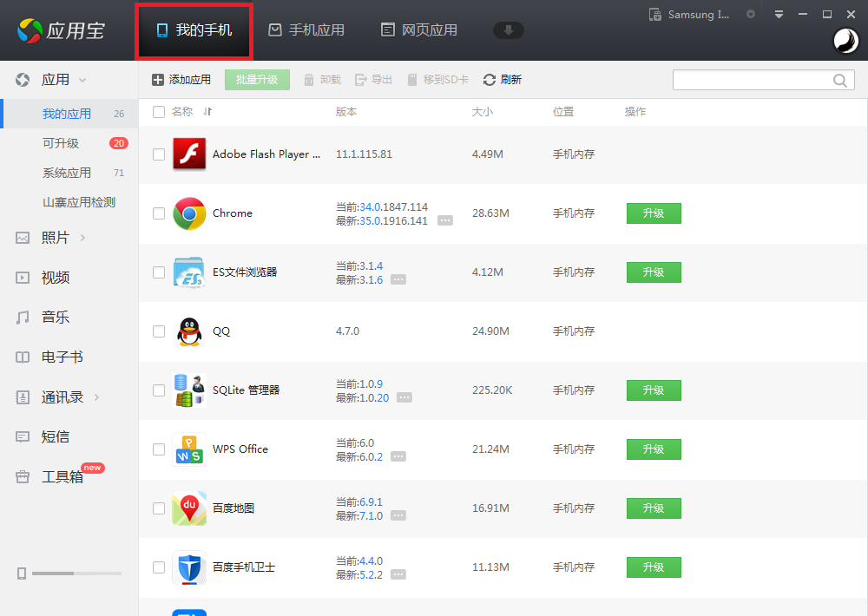Viewport: 868px width, 616px height.
Task: Click the 应用宝 logo
Action: tap(61, 30)
